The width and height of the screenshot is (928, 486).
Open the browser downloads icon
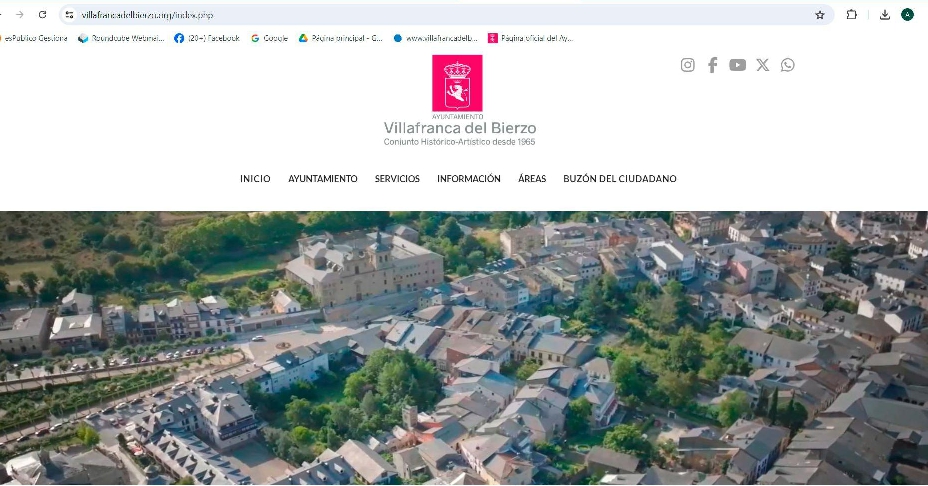[x=885, y=15]
